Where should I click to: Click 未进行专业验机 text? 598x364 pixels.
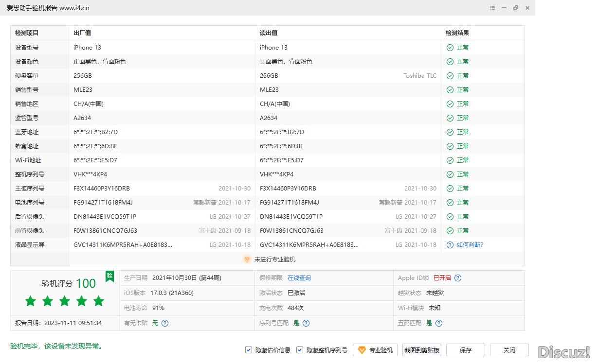[275, 260]
